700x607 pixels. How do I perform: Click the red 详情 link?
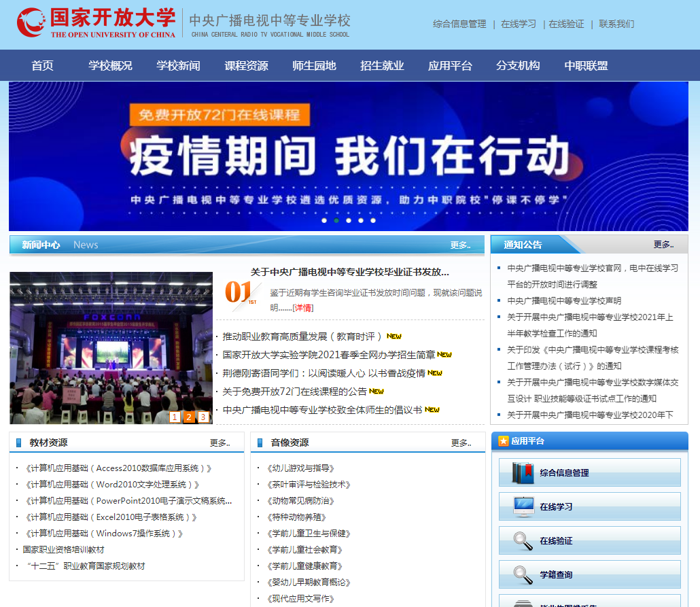click(303, 308)
